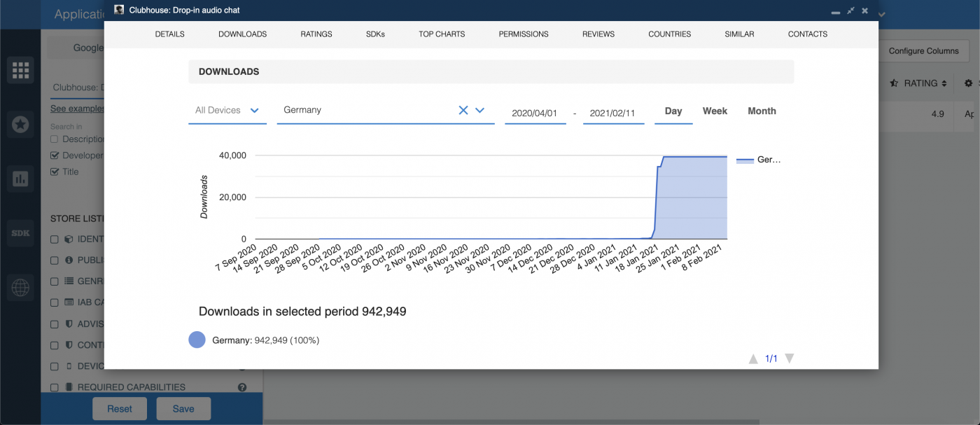
Task: Open the applications grid icon in sidebar
Action: (20, 70)
